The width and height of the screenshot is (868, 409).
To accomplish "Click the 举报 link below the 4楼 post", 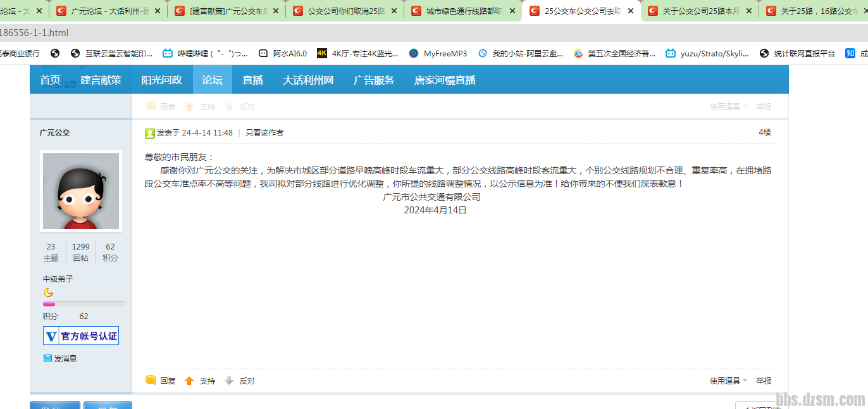I will click(x=764, y=381).
